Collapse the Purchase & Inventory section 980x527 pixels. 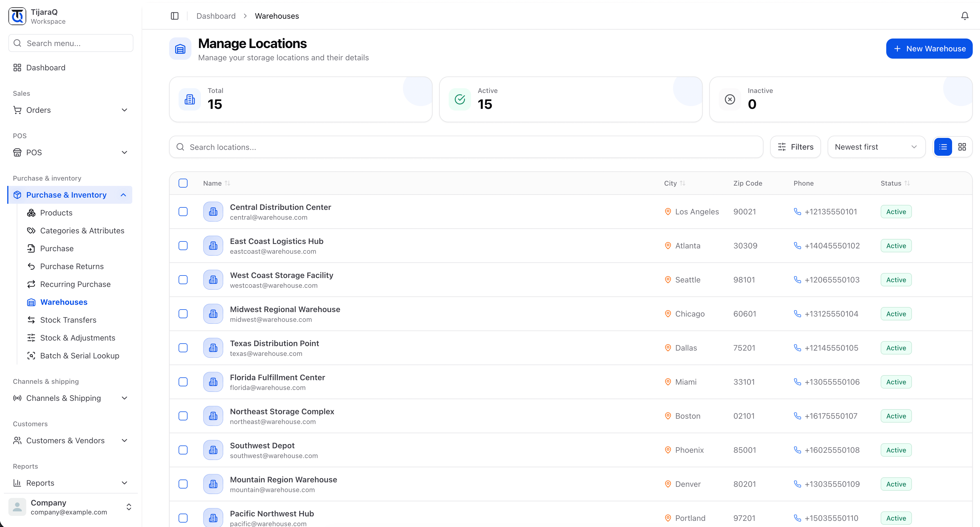coord(70,195)
